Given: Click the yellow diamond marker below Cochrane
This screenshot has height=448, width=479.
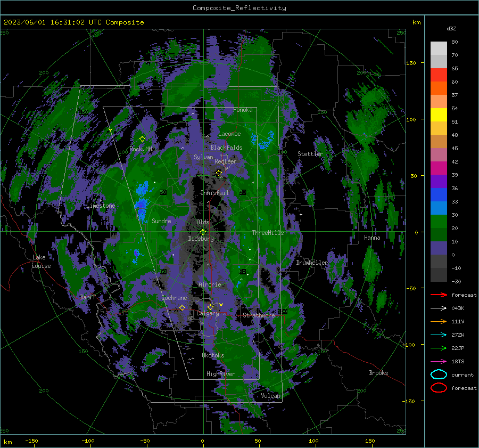Looking at the screenshot, I should (182, 308).
